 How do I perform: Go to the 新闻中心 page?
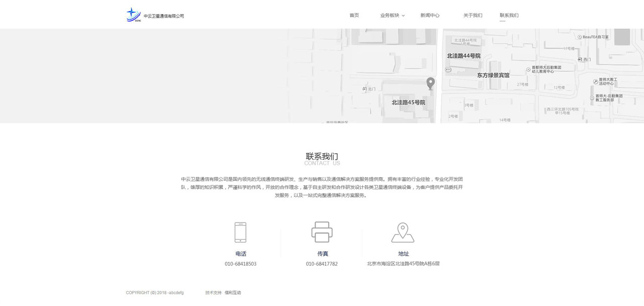tap(430, 16)
